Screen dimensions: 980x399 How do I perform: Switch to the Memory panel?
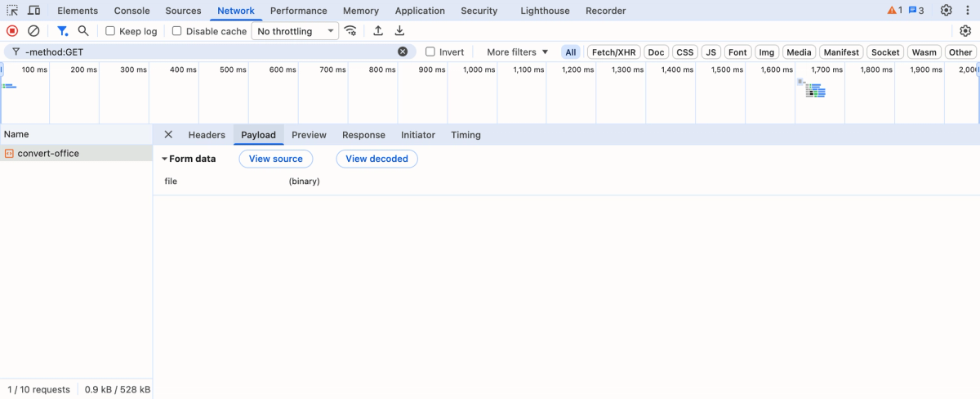tap(360, 11)
